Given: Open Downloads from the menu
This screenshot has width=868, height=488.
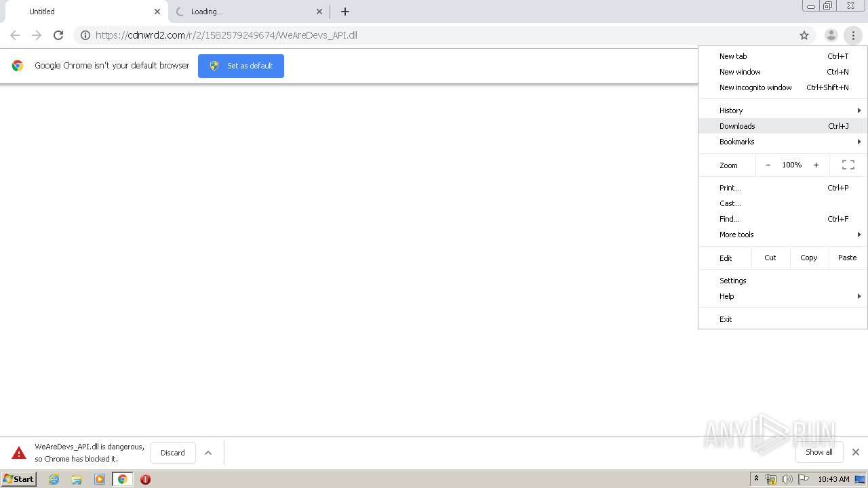Looking at the screenshot, I should [783, 126].
